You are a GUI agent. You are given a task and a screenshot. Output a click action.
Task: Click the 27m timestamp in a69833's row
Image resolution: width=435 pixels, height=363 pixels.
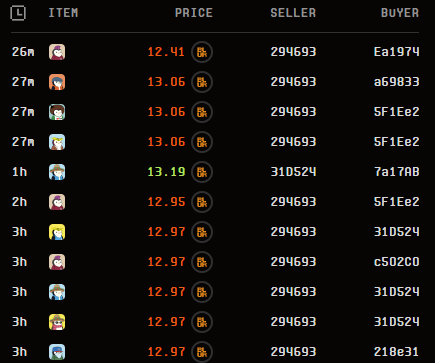pyautogui.click(x=23, y=82)
